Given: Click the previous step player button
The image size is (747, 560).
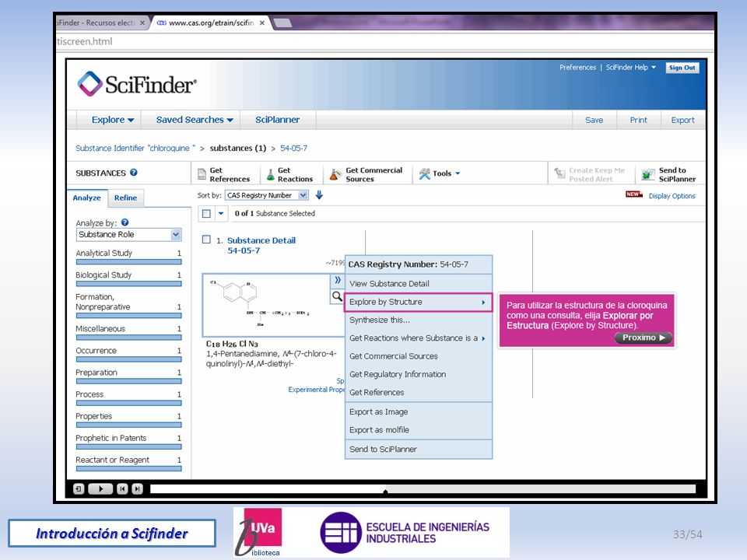Looking at the screenshot, I should [x=122, y=488].
